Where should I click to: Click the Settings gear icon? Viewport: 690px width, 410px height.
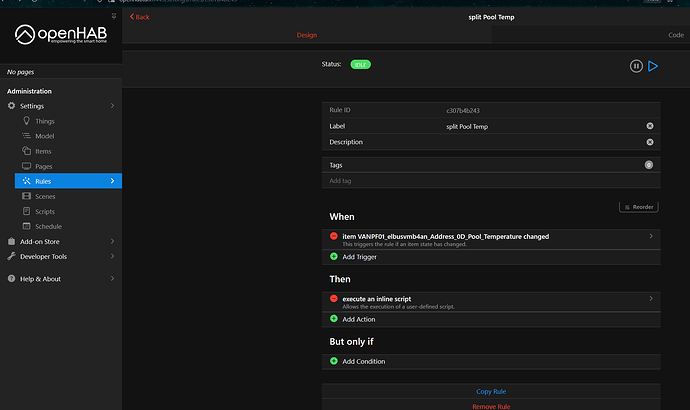(11, 106)
